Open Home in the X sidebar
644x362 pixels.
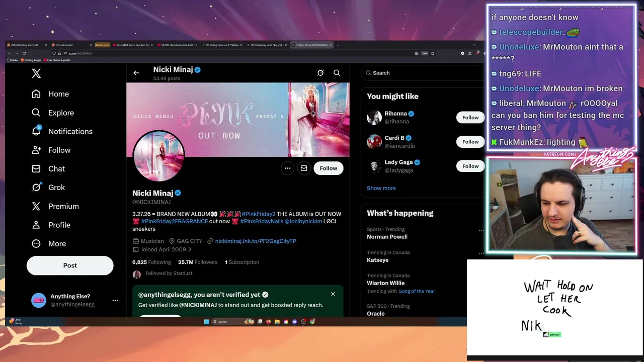50,94
